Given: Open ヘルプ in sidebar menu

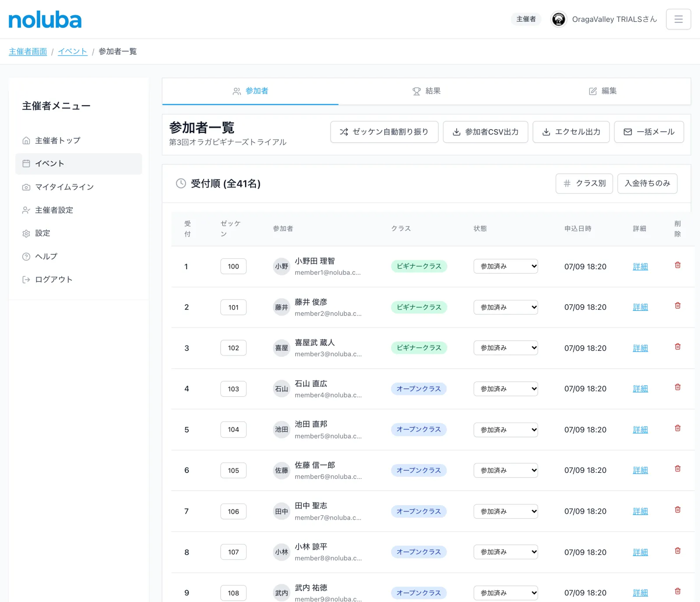Looking at the screenshot, I should 79,257.
